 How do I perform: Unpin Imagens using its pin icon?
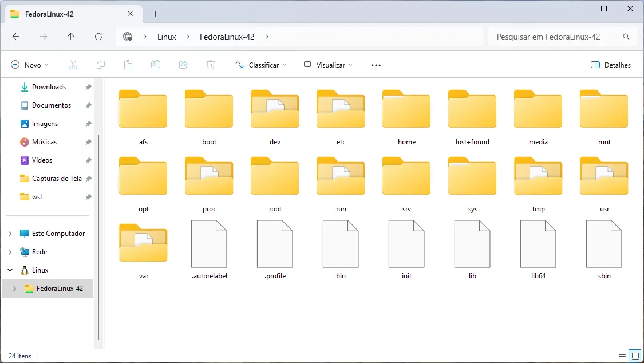click(x=88, y=124)
